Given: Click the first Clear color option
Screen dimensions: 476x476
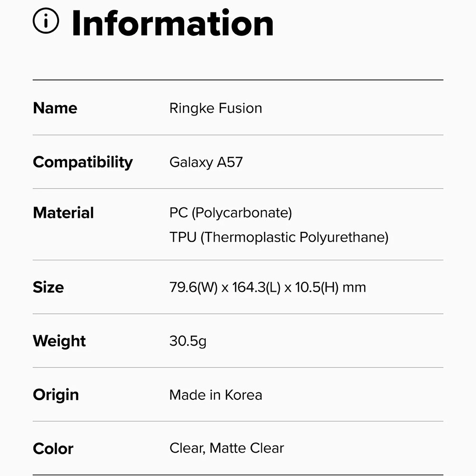Looking at the screenshot, I should click(186, 448).
